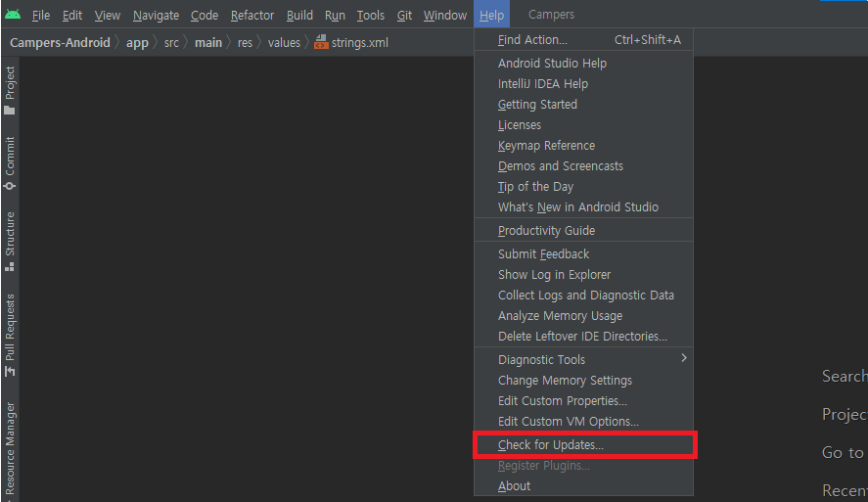
Task: Open the Resource Manager sidebar tab
Action: point(10,449)
